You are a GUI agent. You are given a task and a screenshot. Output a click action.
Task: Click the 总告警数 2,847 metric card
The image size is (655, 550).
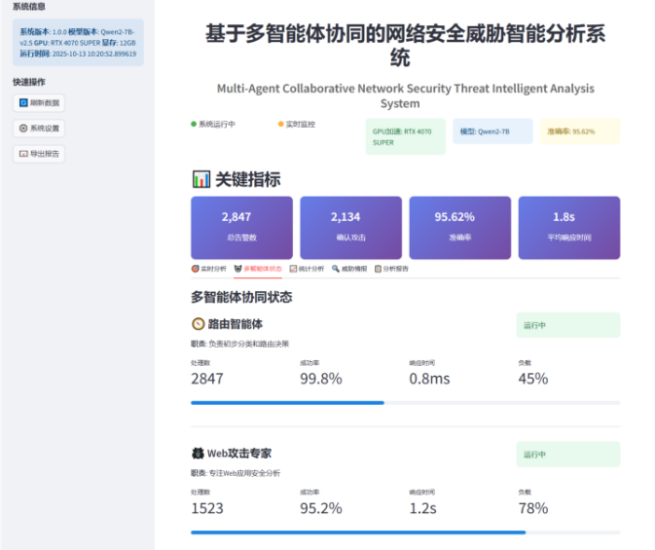click(x=241, y=227)
